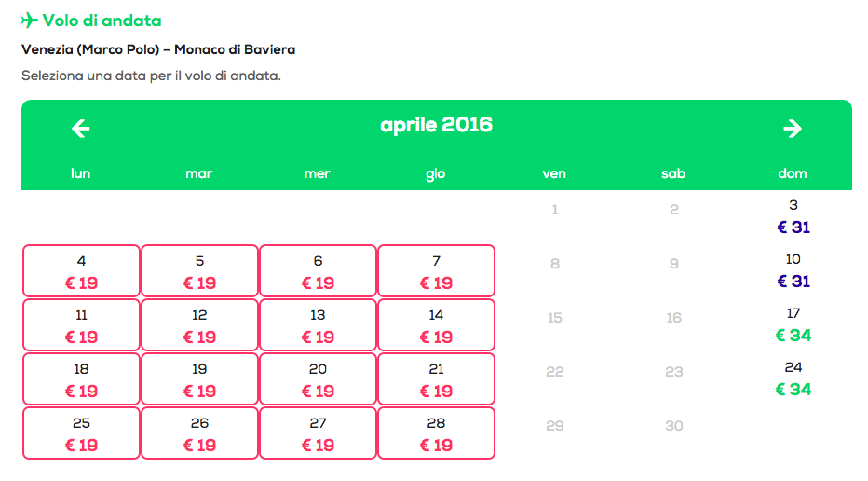Select April 5 flight for €19
Image resolution: width=868 pixels, height=481 pixels.
tap(199, 272)
